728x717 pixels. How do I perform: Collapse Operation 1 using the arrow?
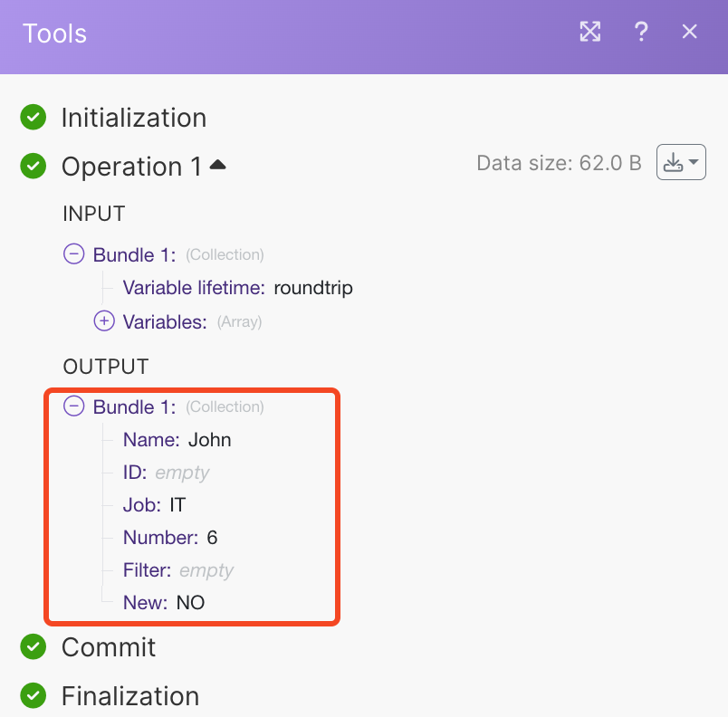coord(218,166)
